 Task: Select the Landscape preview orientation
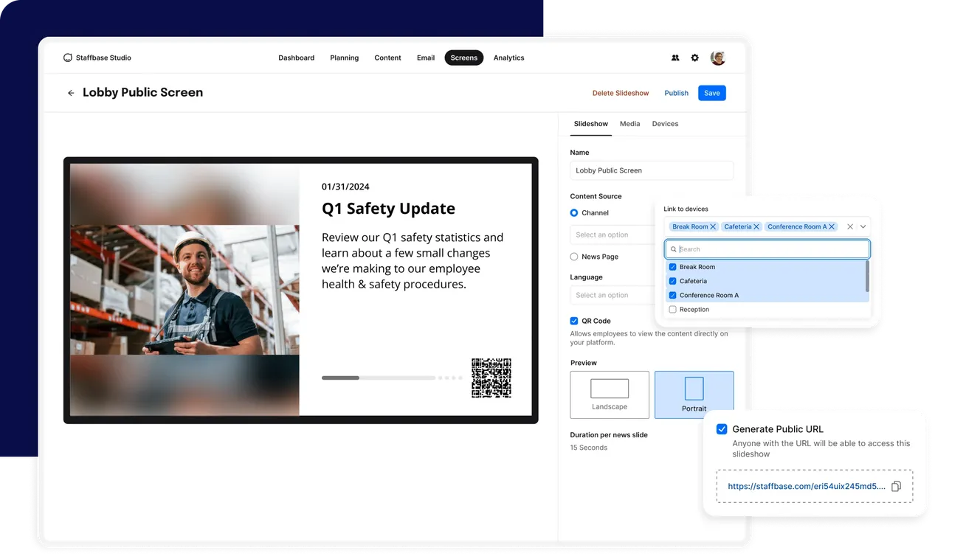[x=610, y=395]
